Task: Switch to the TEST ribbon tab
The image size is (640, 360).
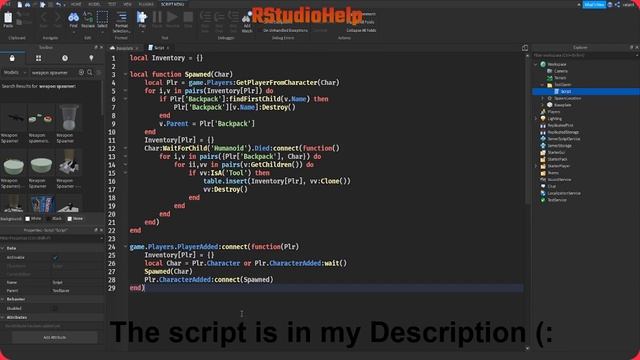Action: (x=112, y=4)
